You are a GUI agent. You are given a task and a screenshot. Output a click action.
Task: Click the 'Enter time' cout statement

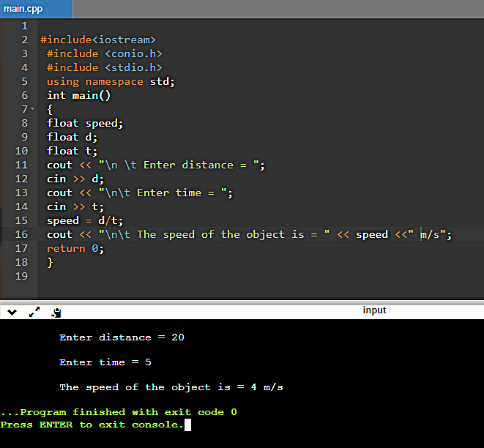tap(140, 193)
